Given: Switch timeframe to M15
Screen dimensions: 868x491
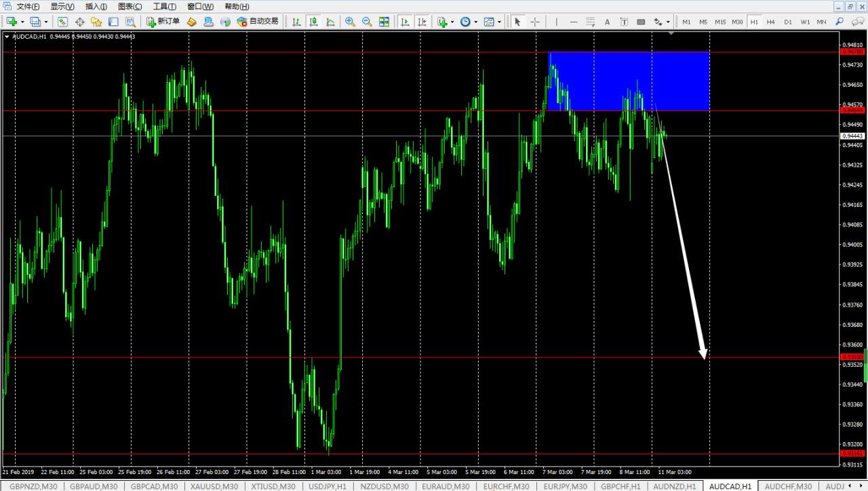Looking at the screenshot, I should pos(720,22).
